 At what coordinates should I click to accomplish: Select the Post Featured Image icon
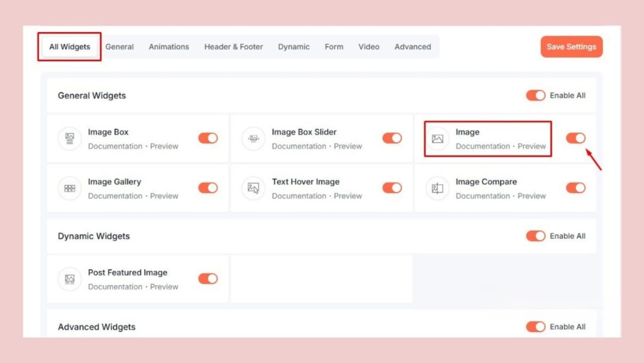pos(69,279)
